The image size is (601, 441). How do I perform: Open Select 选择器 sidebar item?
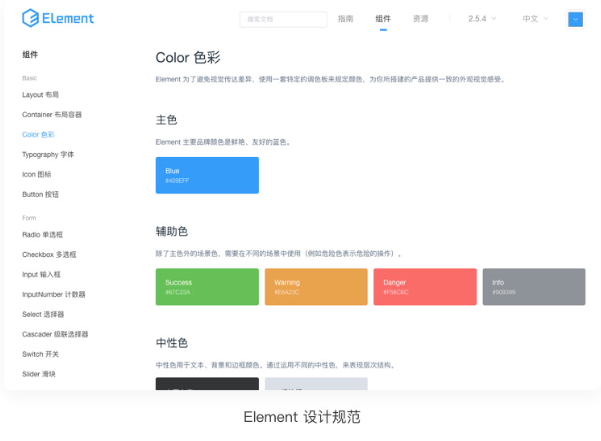tap(43, 314)
